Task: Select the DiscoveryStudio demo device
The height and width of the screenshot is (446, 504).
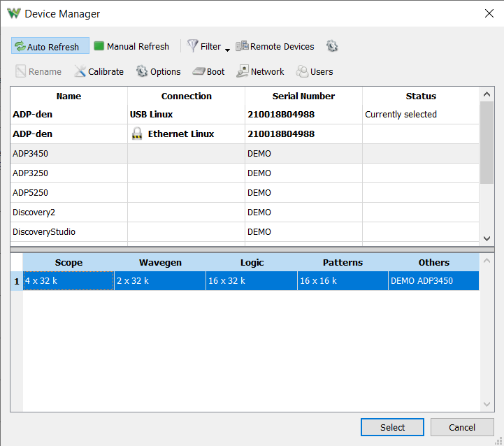Action: [245, 232]
